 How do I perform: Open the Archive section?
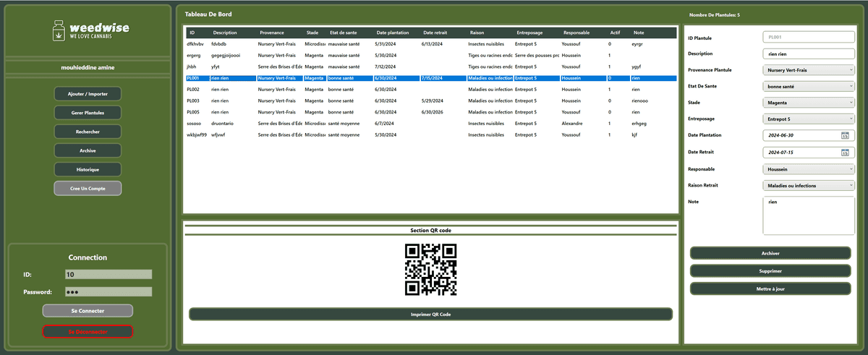88,150
